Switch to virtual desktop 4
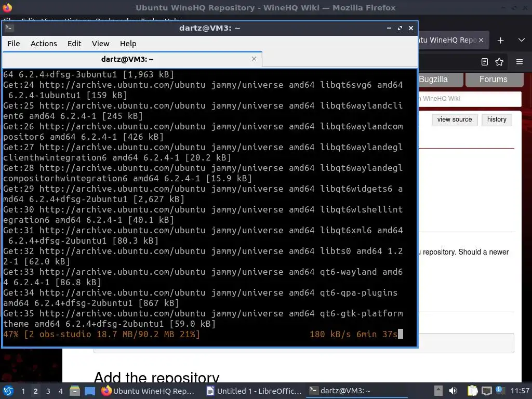This screenshot has height=399, width=532. coord(61,391)
